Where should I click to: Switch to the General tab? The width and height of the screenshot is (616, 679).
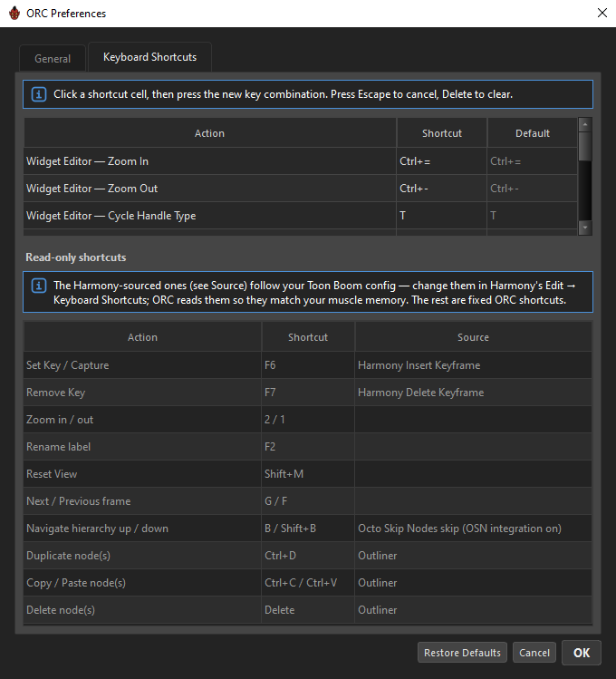pos(53,58)
